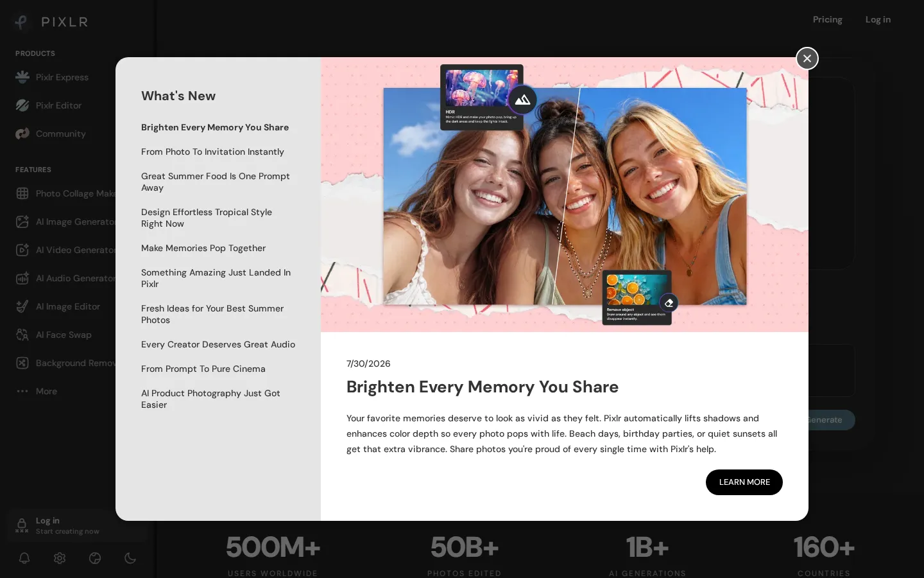The height and width of the screenshot is (578, 924).
Task: Click the HDR mountain icon in image
Action: (523, 100)
